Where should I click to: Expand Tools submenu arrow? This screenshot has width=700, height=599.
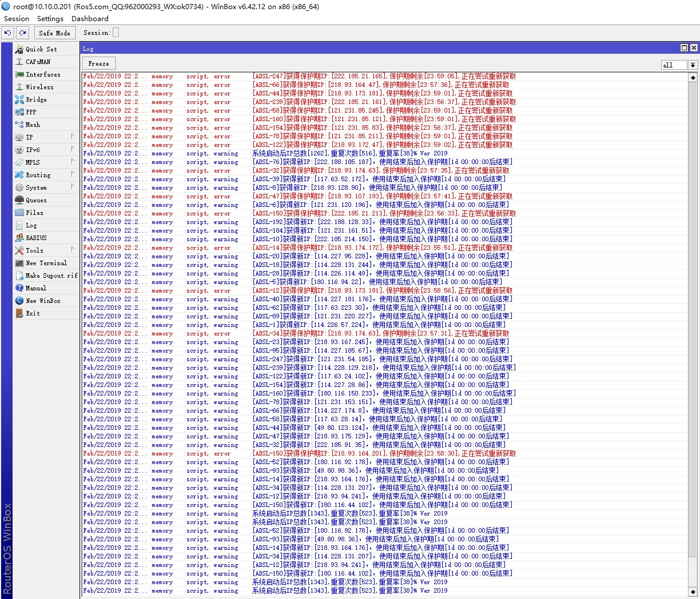tap(73, 250)
